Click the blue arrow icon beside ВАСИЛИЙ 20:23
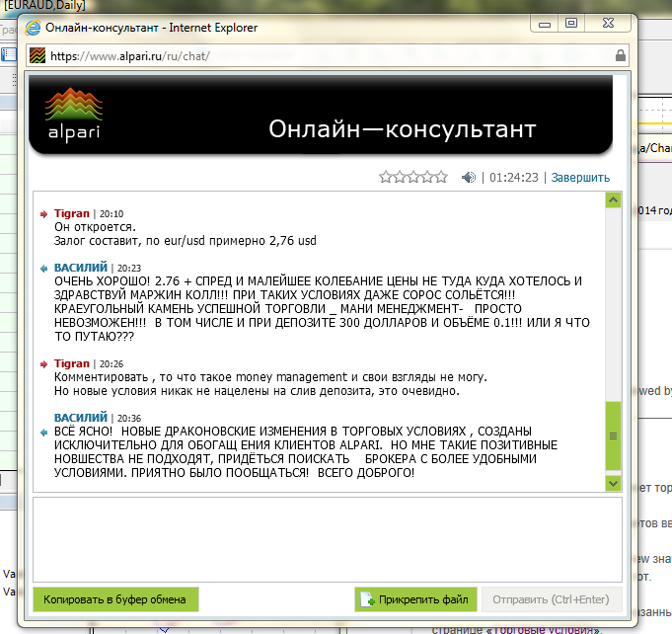The width and height of the screenshot is (672, 634). (43, 269)
